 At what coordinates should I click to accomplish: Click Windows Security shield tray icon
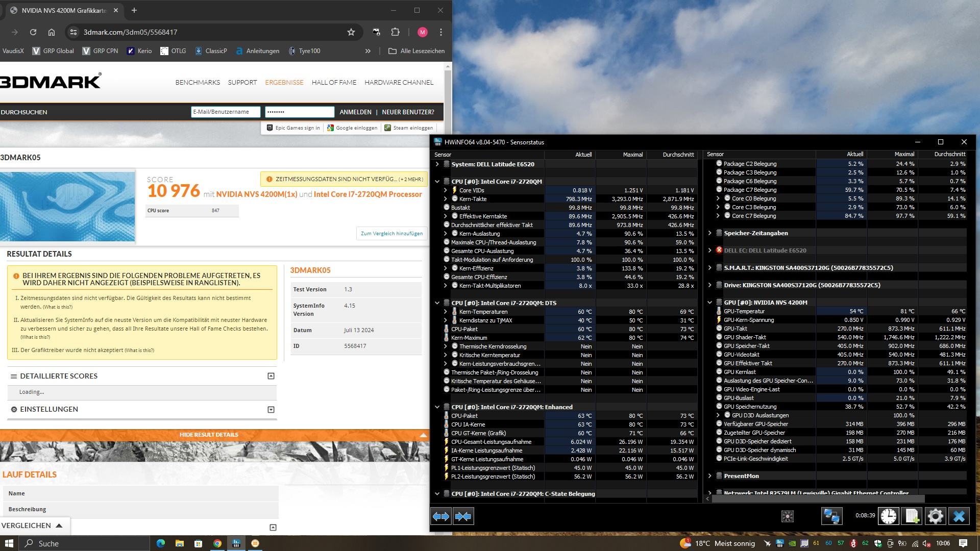tap(878, 543)
